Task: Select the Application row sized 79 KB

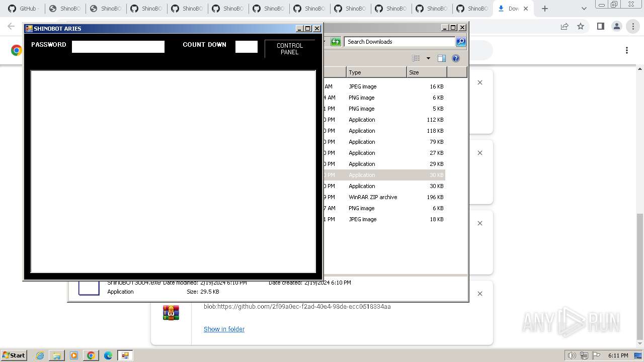Action: coord(384,142)
